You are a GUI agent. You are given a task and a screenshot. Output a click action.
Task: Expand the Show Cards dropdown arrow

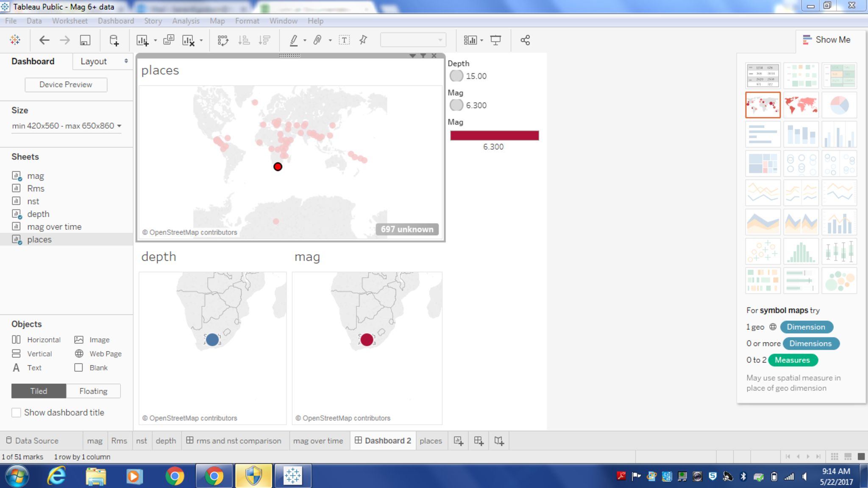(x=482, y=40)
